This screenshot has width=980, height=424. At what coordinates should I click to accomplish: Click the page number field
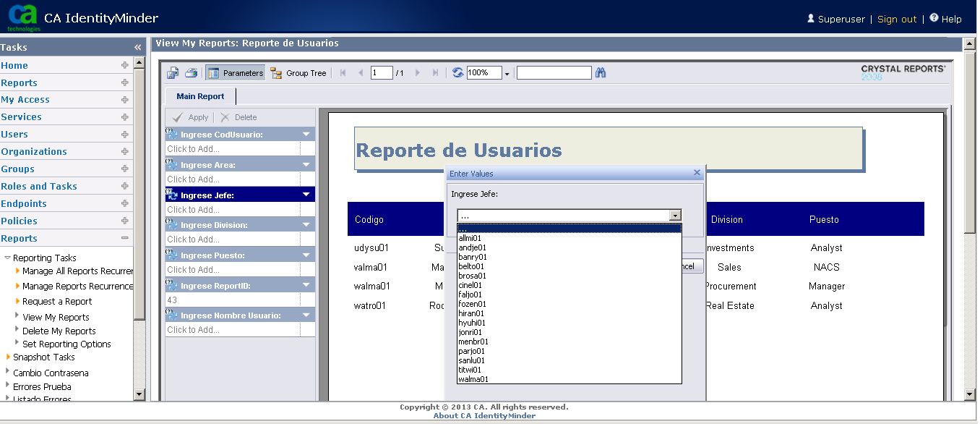382,73
